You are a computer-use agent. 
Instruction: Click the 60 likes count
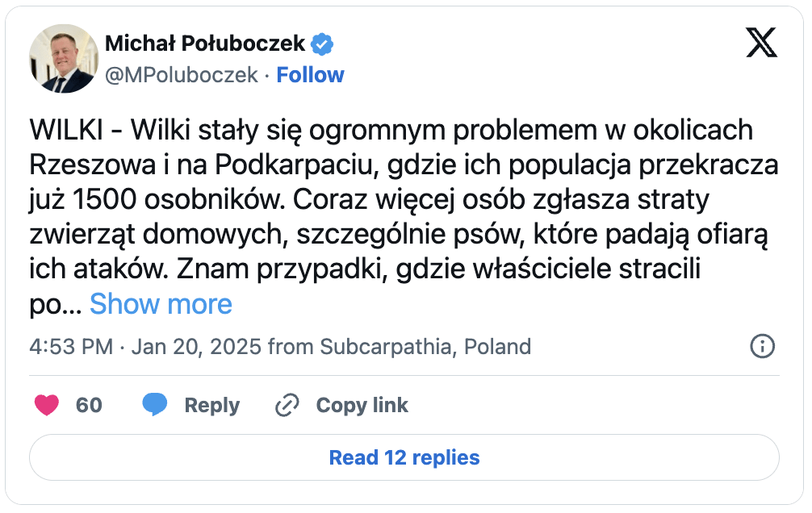coord(89,405)
